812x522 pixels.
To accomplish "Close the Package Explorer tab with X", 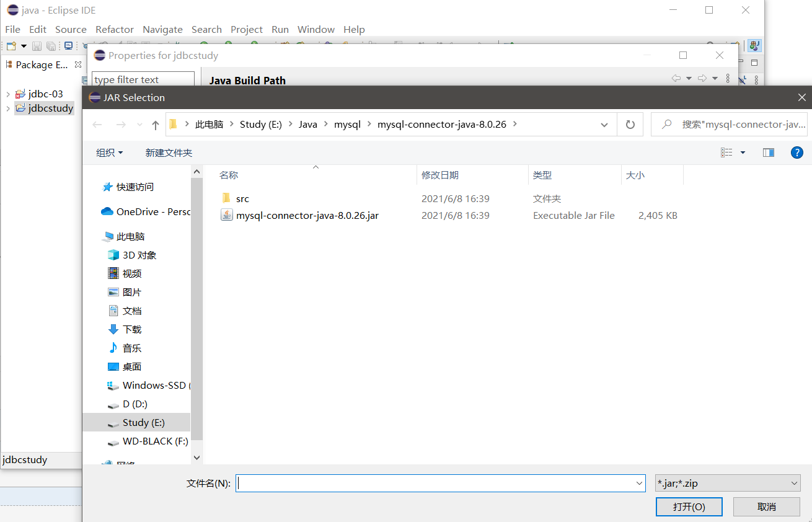I will pos(78,64).
